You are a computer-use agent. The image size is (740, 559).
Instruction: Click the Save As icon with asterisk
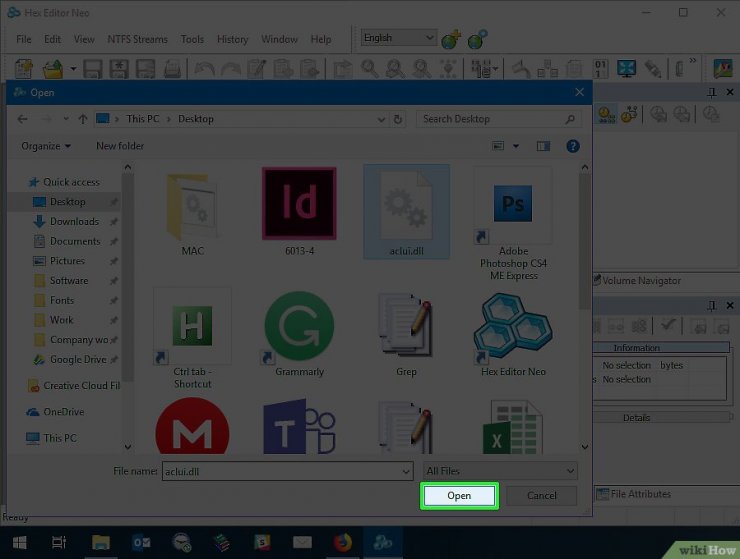(119, 69)
